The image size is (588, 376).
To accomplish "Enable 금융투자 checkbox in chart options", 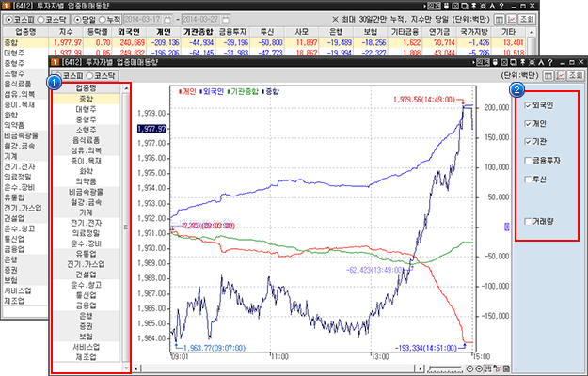I will pyautogui.click(x=528, y=161).
